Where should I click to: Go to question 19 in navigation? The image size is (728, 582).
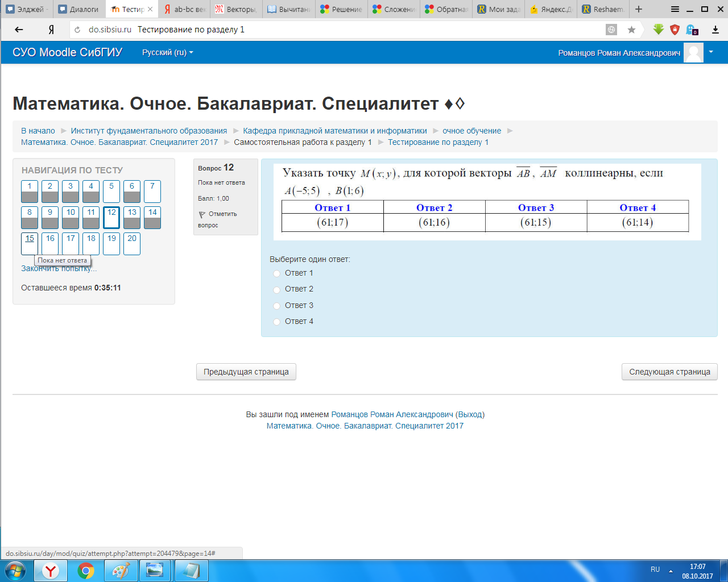click(111, 243)
